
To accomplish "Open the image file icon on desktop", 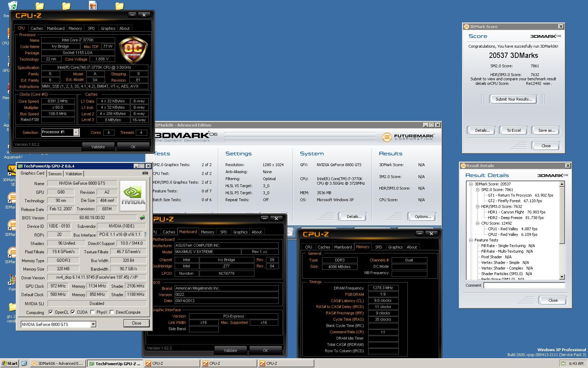I will [93, 5].
